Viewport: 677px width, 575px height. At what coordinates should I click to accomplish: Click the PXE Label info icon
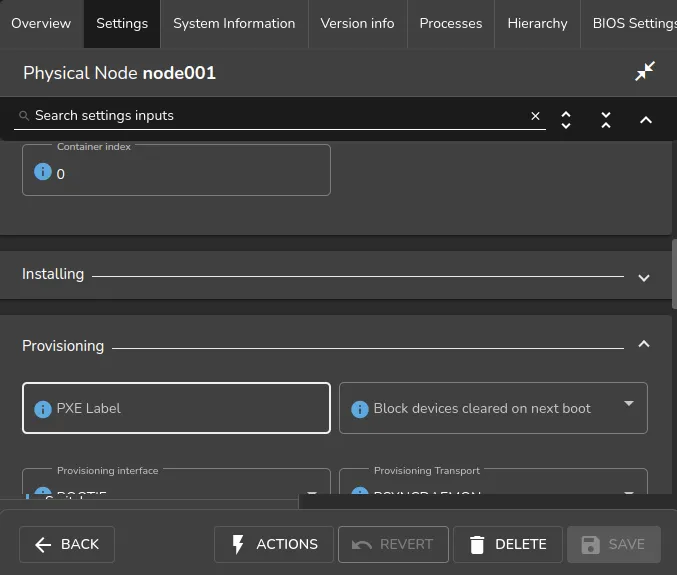43,409
